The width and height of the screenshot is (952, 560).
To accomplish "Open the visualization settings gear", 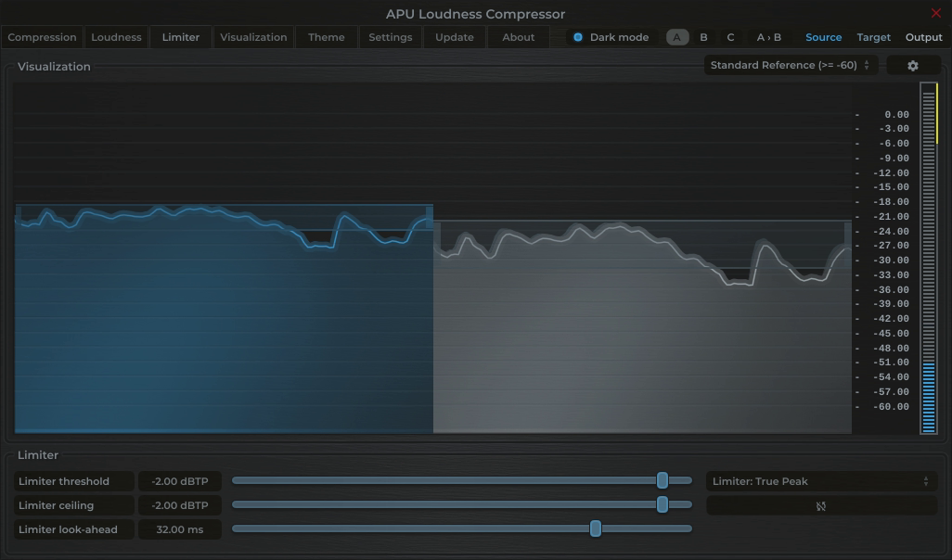I will click(x=913, y=65).
